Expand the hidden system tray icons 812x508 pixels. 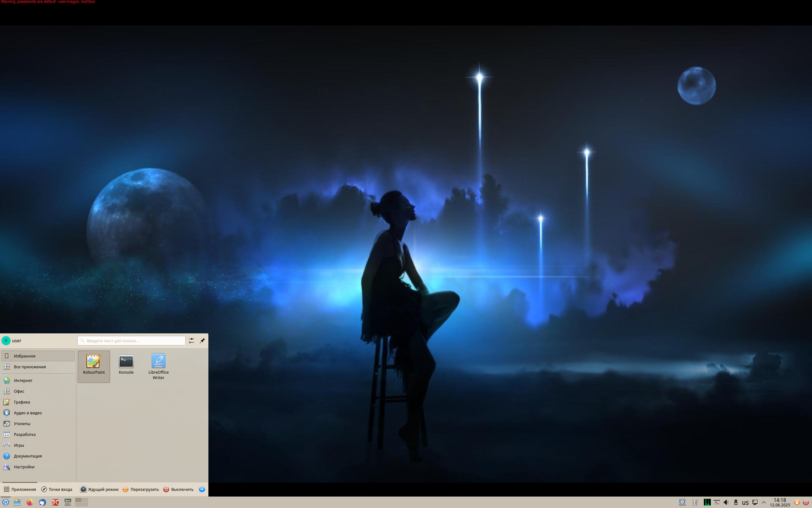coord(764,502)
